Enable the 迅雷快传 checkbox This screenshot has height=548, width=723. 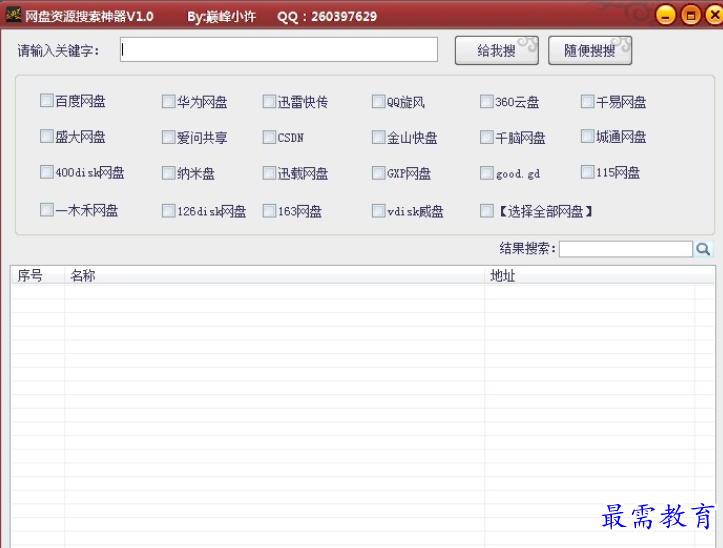[x=269, y=101]
